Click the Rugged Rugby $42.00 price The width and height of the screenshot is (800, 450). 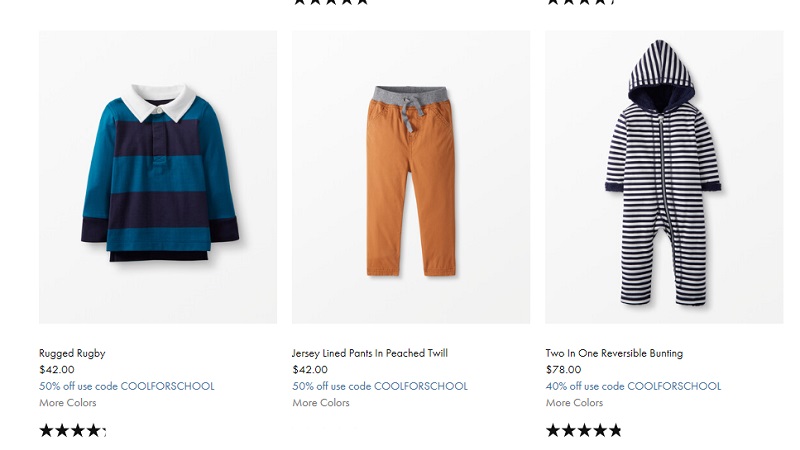click(57, 369)
